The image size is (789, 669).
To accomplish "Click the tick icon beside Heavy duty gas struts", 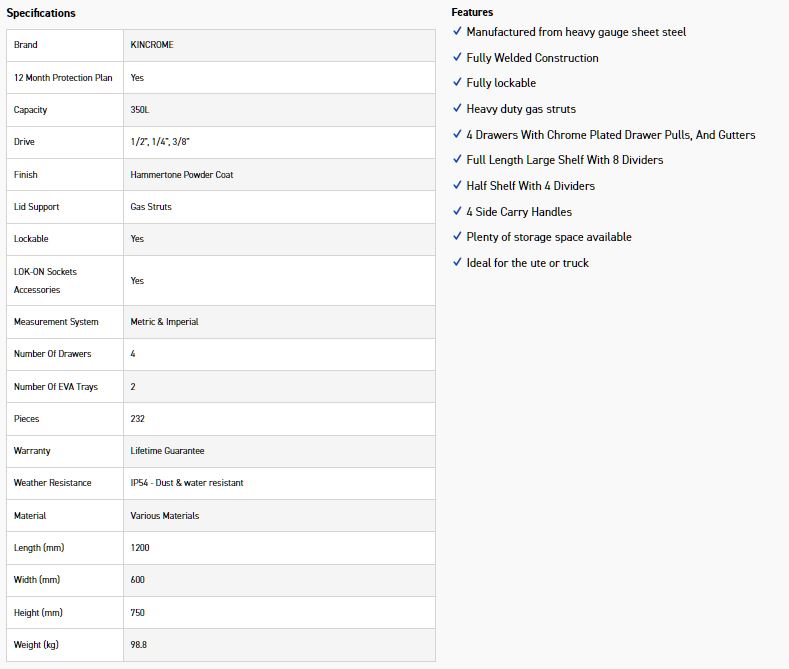I will pos(457,109).
